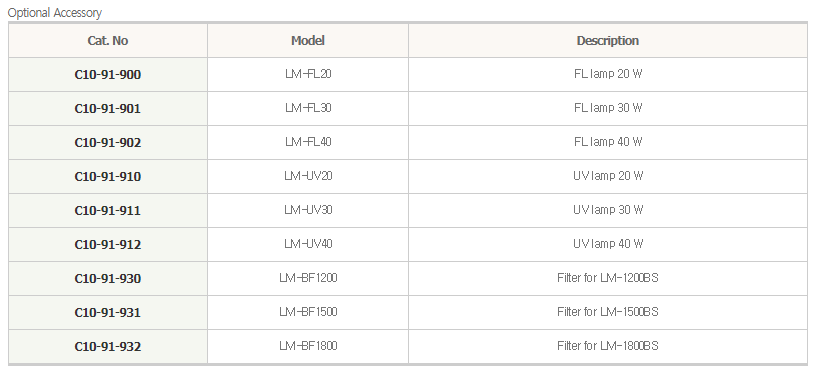Click the Cat. No column header
820x375 pixels.
(108, 41)
